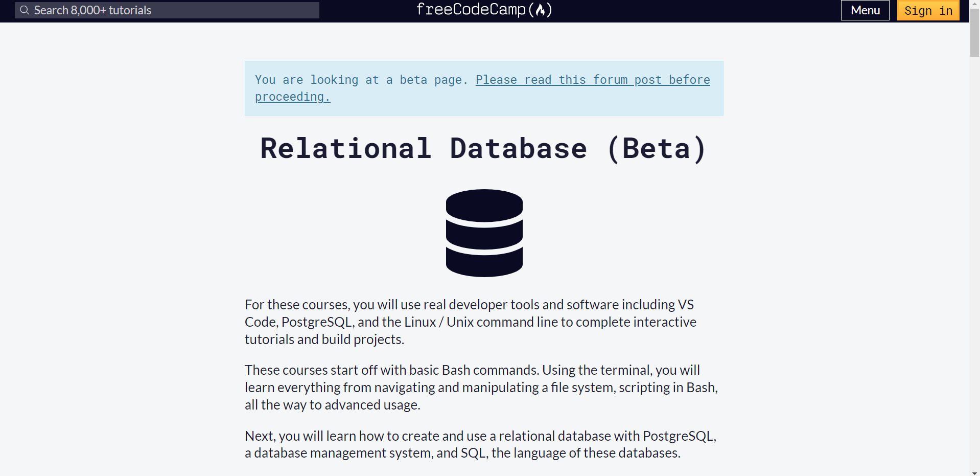The width and height of the screenshot is (980, 476).
Task: Focus the Search 8,000+ tutorials field
Action: point(167,10)
